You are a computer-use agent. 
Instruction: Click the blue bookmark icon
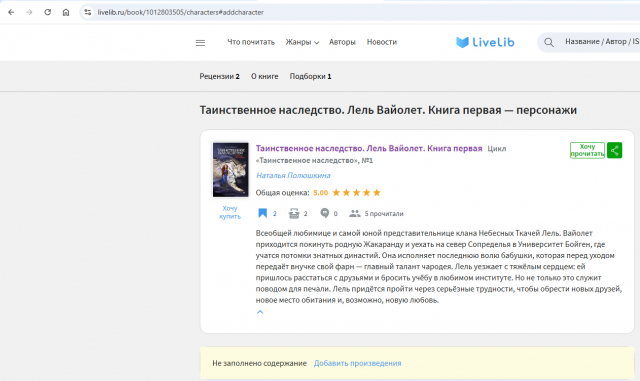(262, 213)
